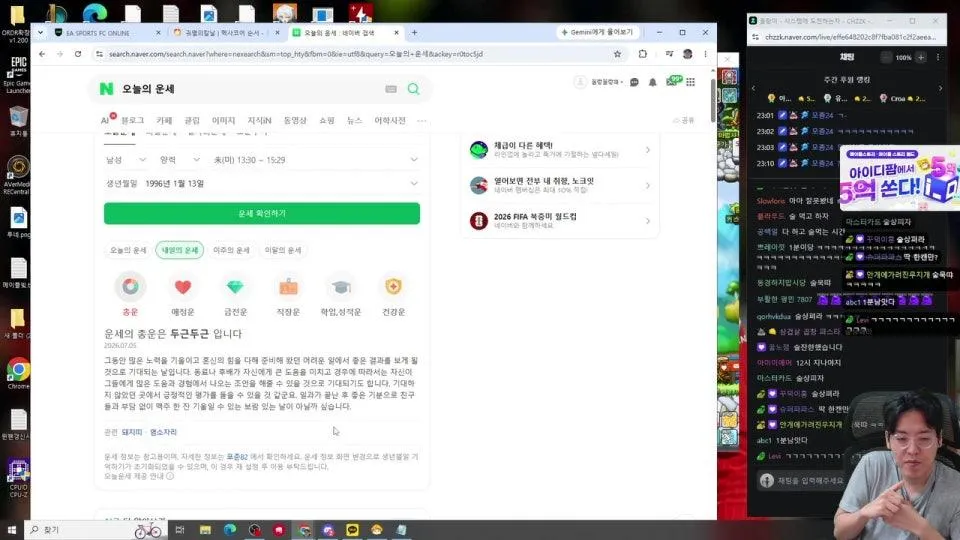The height and width of the screenshot is (540, 960).
Task: Open File Explorer from the taskbar
Action: pos(205,530)
